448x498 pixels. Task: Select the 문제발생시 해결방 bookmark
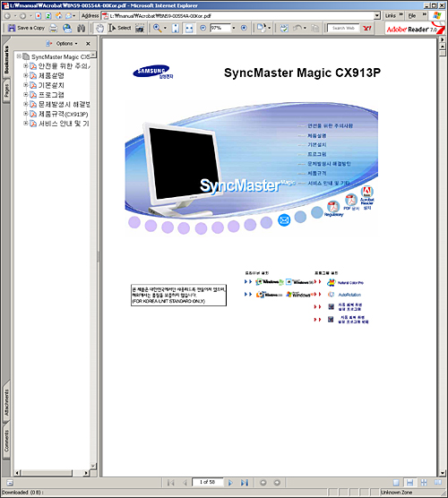coord(65,104)
